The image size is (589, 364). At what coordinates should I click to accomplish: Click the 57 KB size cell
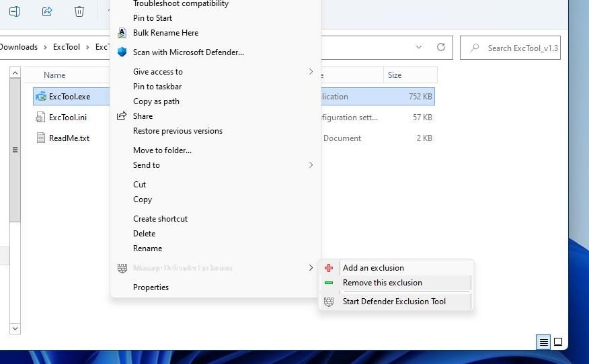pos(422,118)
